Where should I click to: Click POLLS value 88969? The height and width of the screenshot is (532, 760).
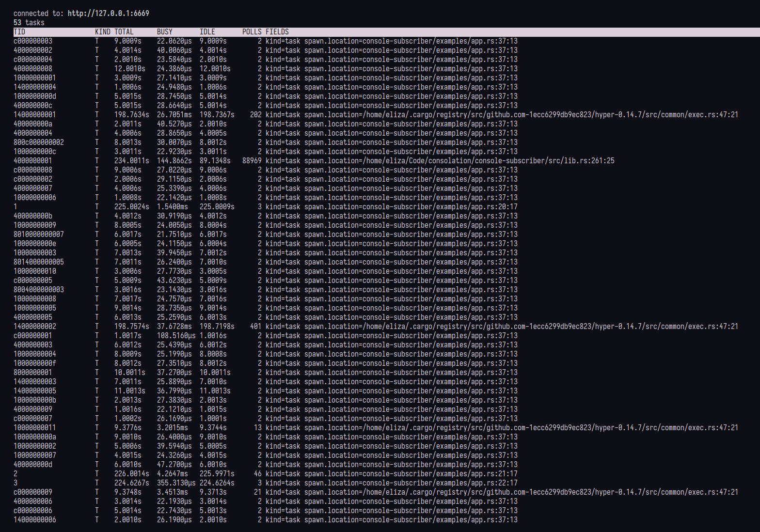tap(252, 161)
